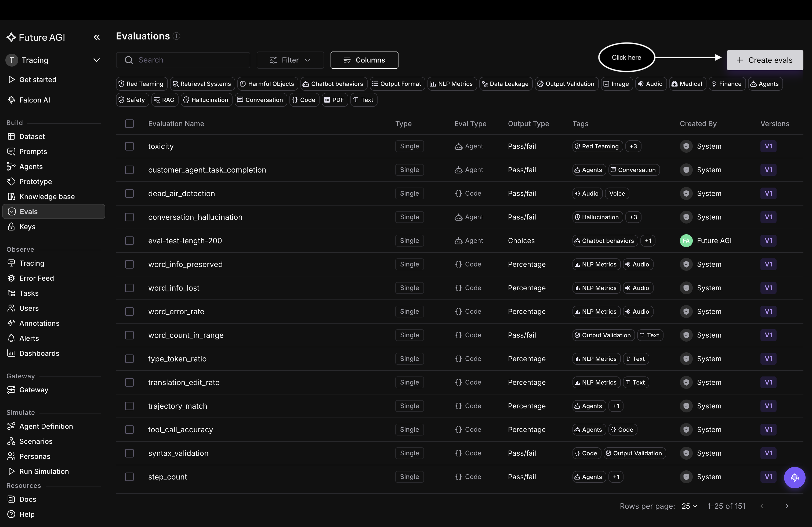Filter by Retrieval Systems tag chip
The width and height of the screenshot is (812, 527).
[202, 84]
